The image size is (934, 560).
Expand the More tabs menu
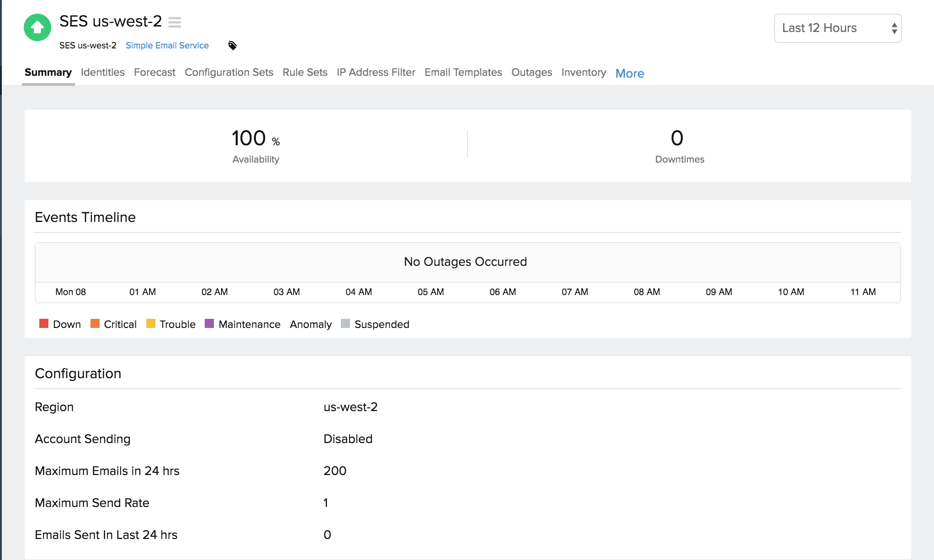pyautogui.click(x=629, y=74)
